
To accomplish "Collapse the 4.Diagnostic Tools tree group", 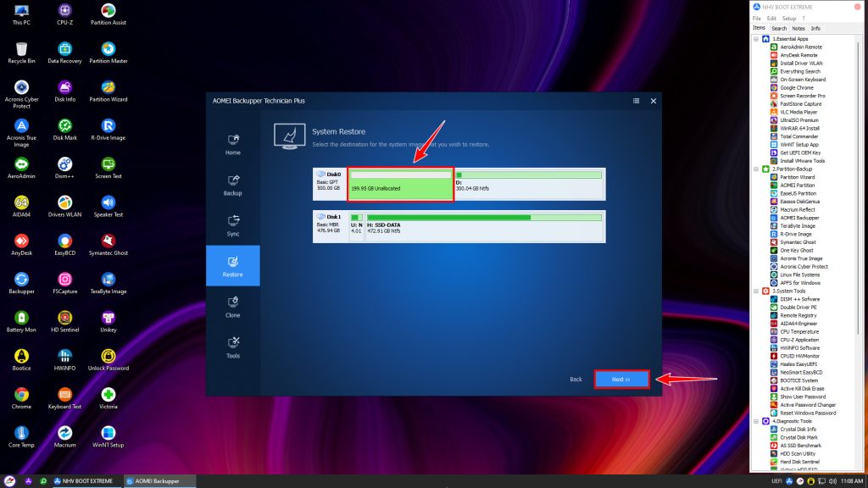I will [x=756, y=421].
